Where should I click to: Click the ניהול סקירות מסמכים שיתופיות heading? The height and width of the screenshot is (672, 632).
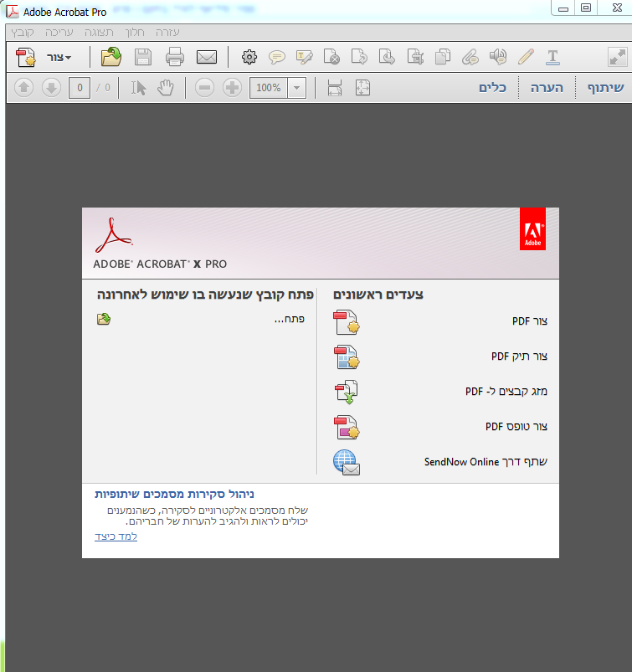[x=174, y=494]
